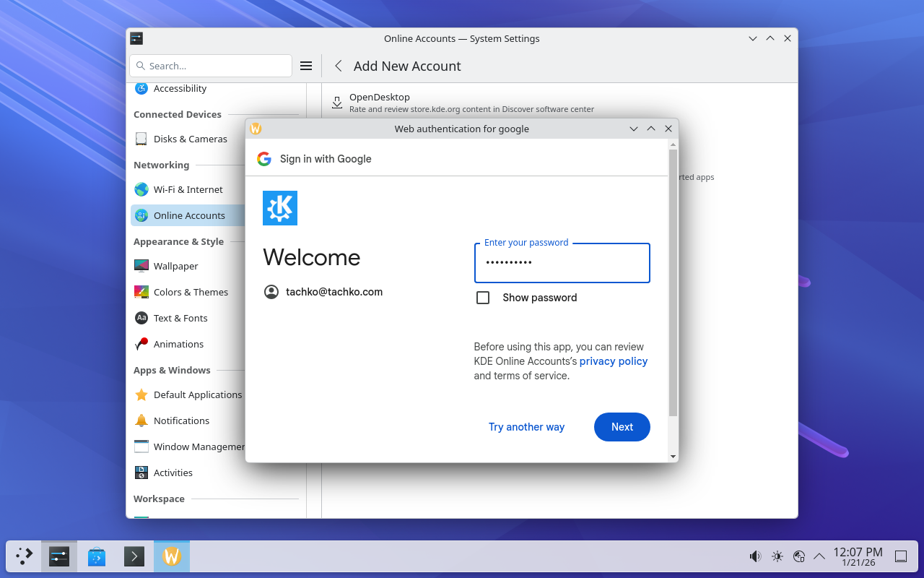The width and height of the screenshot is (924, 578).
Task: Launch Discover store from taskbar
Action: click(x=97, y=556)
